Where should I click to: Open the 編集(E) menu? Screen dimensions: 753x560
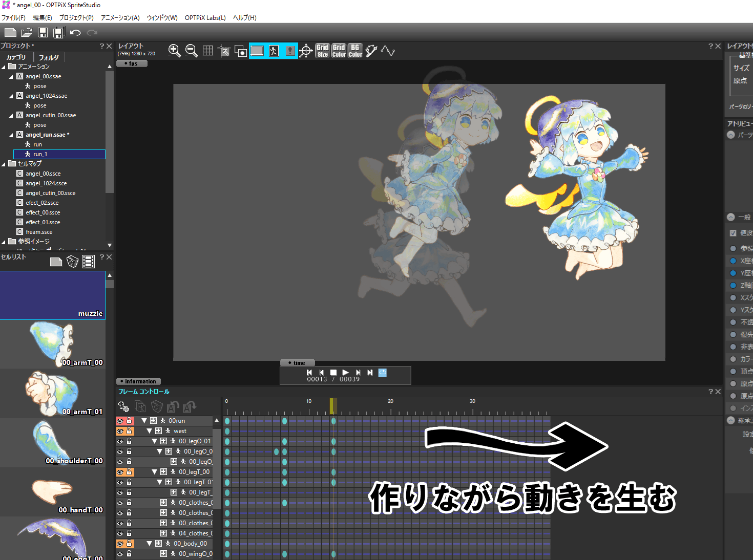(x=43, y=17)
